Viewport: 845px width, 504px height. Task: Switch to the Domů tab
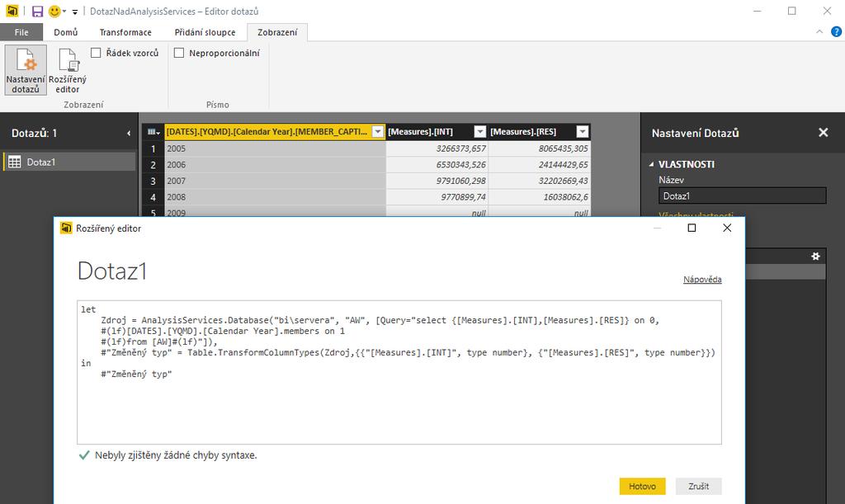pos(66,32)
